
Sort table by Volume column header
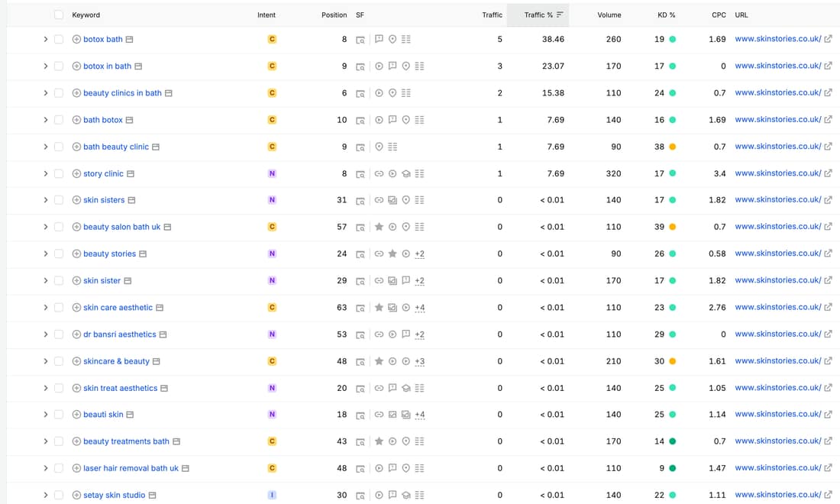609,15
